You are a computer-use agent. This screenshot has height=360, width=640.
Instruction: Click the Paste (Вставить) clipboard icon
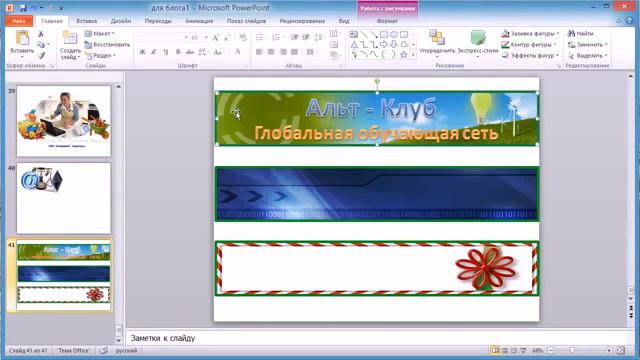(22, 38)
